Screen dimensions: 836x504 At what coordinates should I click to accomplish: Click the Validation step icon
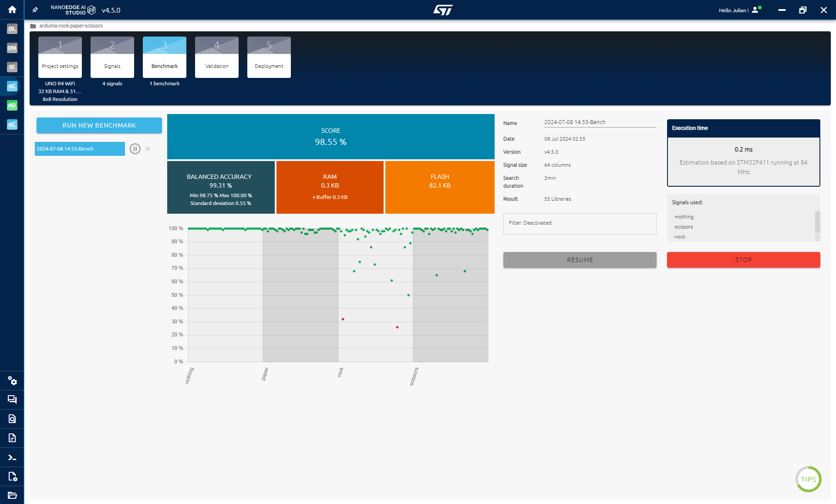[216, 57]
